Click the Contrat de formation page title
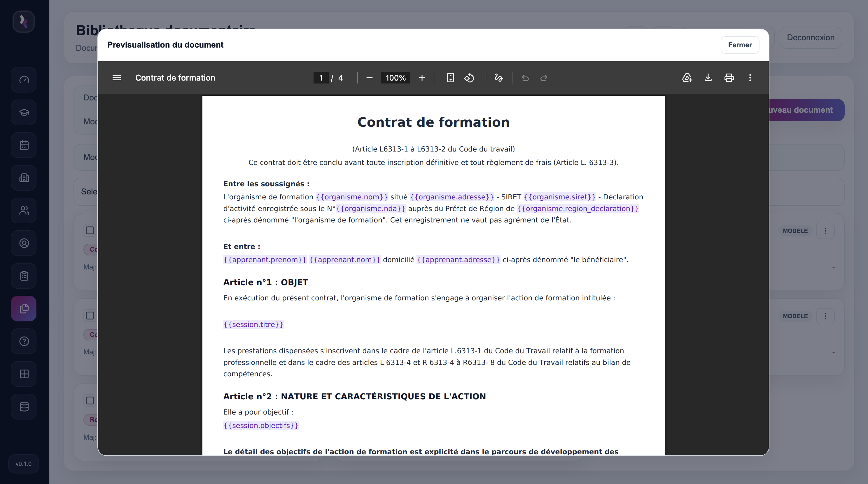Viewport: 868px width, 484px height. coord(433,122)
